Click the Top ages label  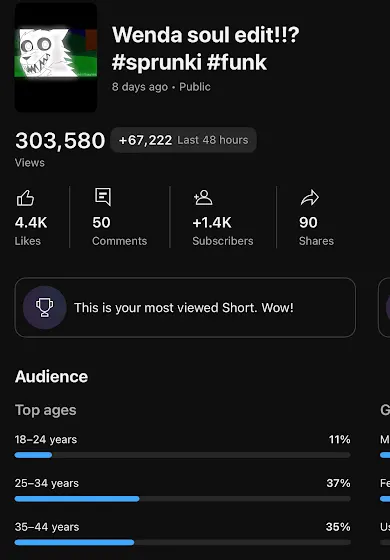pos(46,410)
